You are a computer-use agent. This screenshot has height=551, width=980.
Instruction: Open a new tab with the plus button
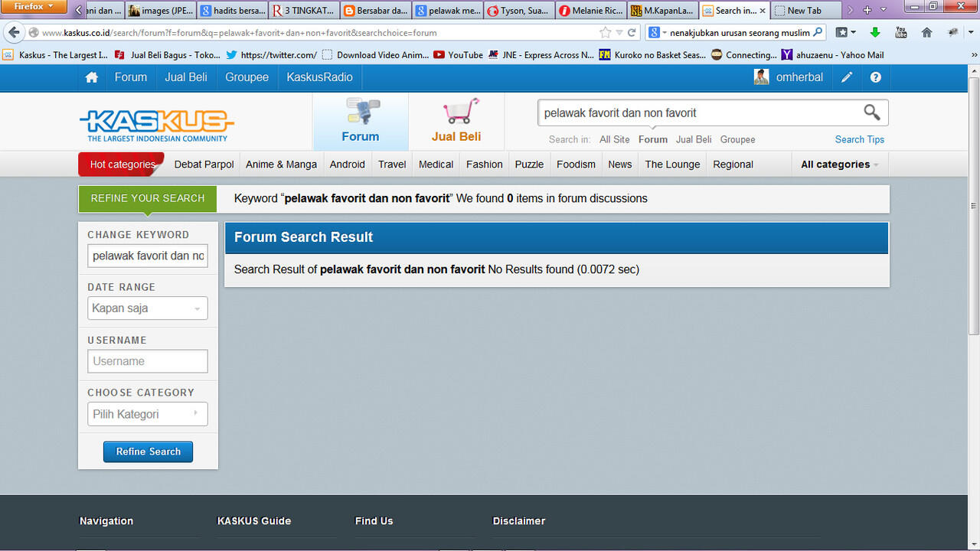click(x=867, y=10)
